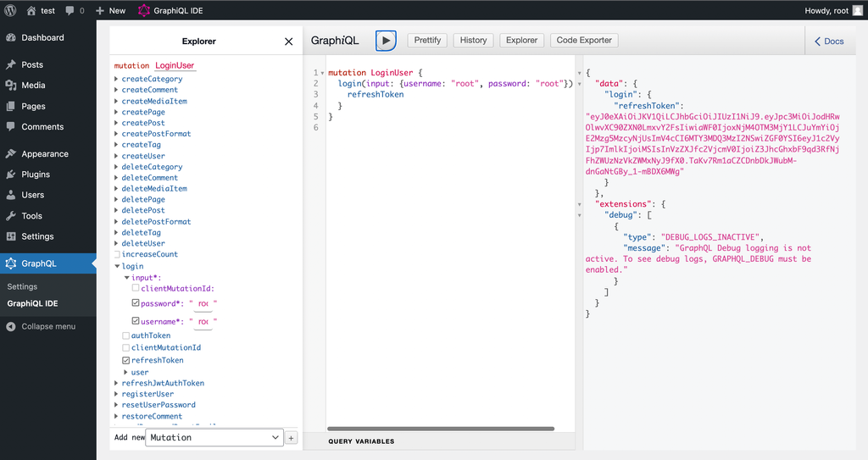Click the Tools wrench icon
868x460 pixels.
pyautogui.click(x=10, y=216)
